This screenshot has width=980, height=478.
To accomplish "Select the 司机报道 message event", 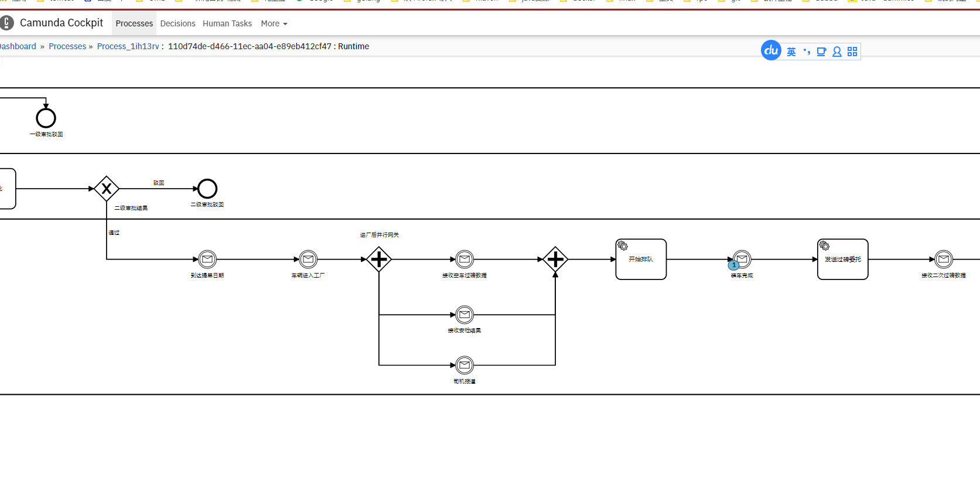I will tap(465, 365).
